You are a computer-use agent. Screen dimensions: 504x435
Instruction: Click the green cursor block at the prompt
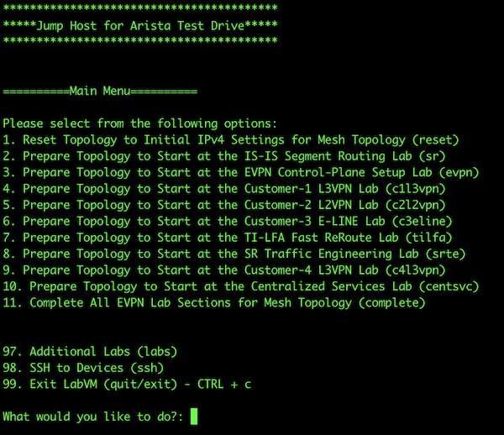pos(195,417)
